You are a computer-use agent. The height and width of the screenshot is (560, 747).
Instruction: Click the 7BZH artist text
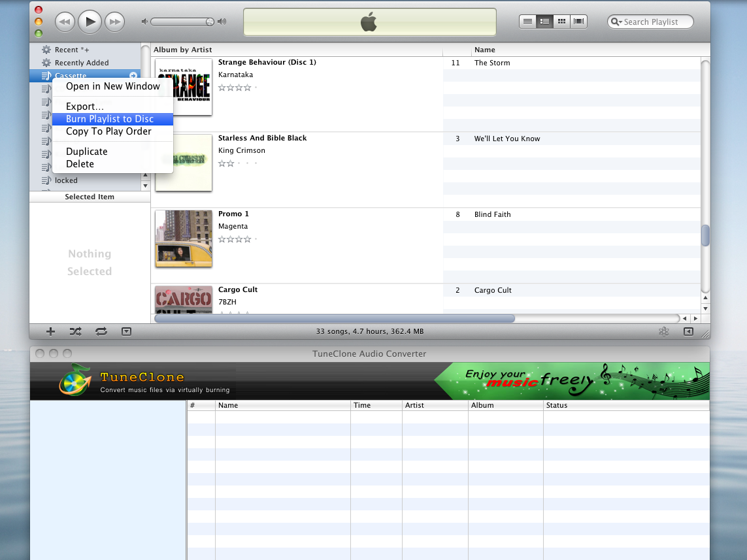coord(227,302)
